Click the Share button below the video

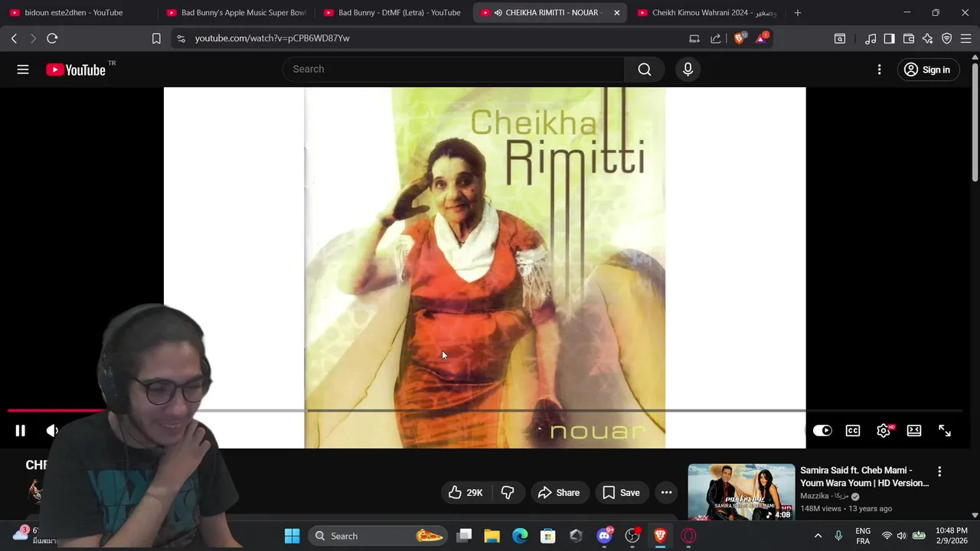pos(559,493)
